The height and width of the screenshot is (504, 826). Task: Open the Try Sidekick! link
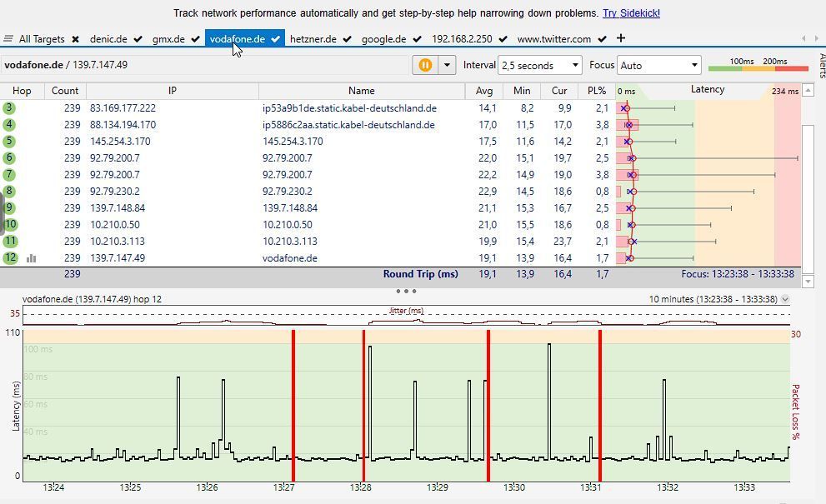coord(631,13)
